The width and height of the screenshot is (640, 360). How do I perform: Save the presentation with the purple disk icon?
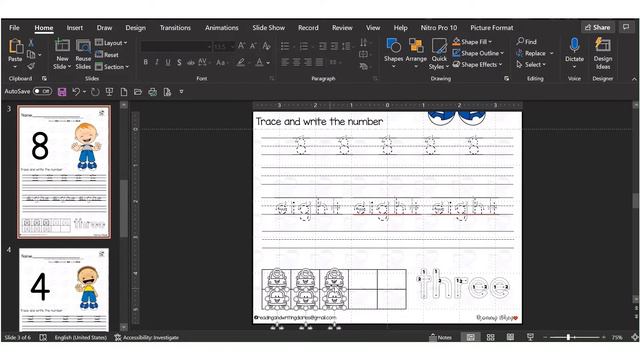tap(62, 92)
